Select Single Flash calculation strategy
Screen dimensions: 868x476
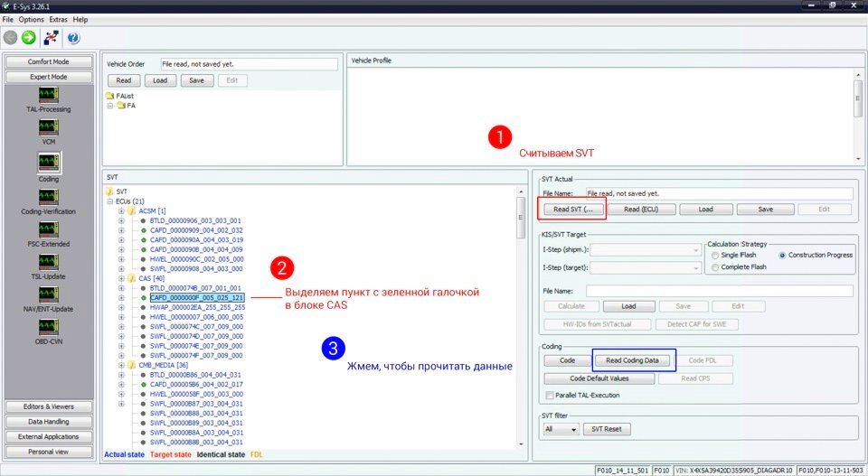point(715,256)
